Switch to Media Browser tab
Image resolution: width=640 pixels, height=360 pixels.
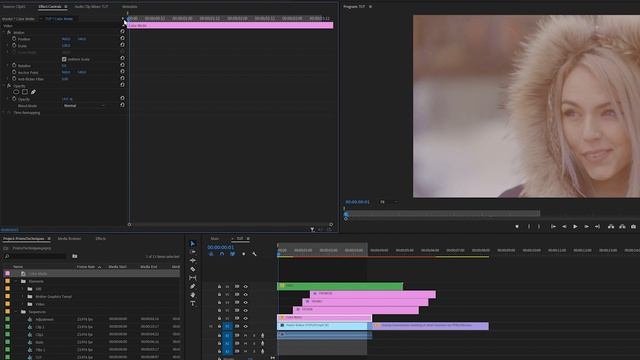(69, 238)
